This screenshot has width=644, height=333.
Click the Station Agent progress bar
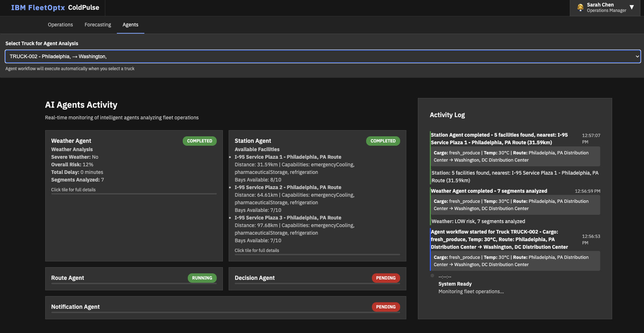coord(317,255)
